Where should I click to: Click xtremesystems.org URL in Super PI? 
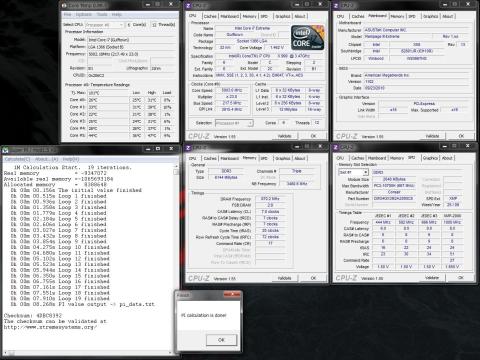coord(50,327)
